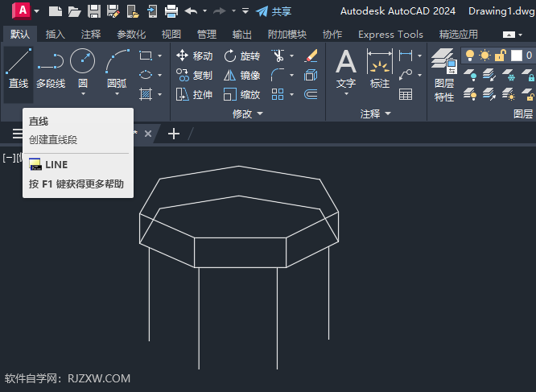Expand the Trim dropdown arrow
Image resolution: width=536 pixels, height=392 pixels.
coord(291,56)
